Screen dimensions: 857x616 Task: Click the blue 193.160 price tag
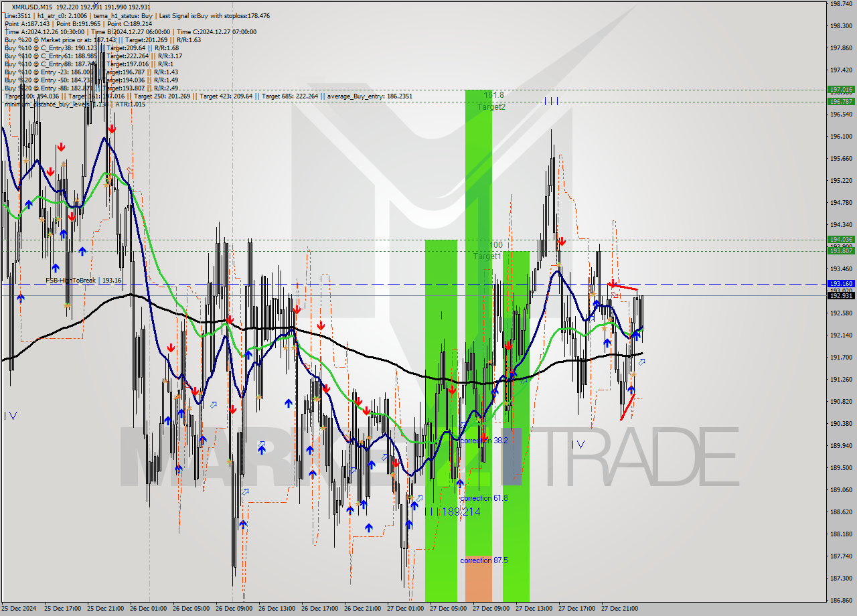(x=841, y=284)
